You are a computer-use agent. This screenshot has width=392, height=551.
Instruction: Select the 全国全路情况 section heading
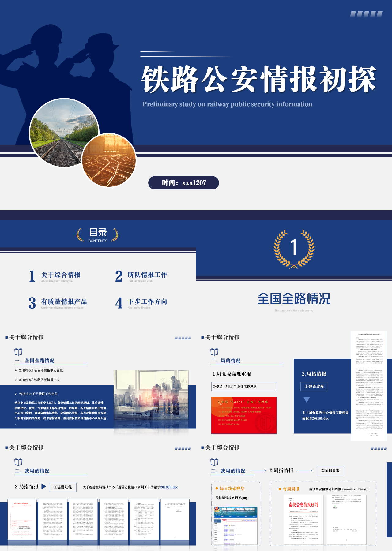294,298
